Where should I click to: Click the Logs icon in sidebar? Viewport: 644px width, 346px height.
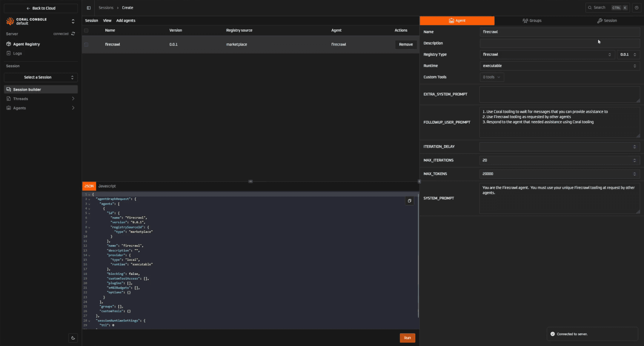coord(9,53)
